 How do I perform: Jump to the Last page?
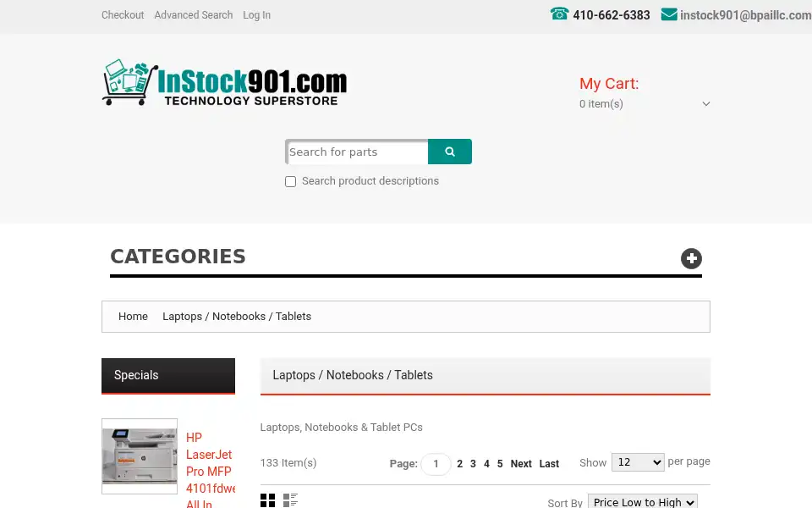[x=549, y=463]
